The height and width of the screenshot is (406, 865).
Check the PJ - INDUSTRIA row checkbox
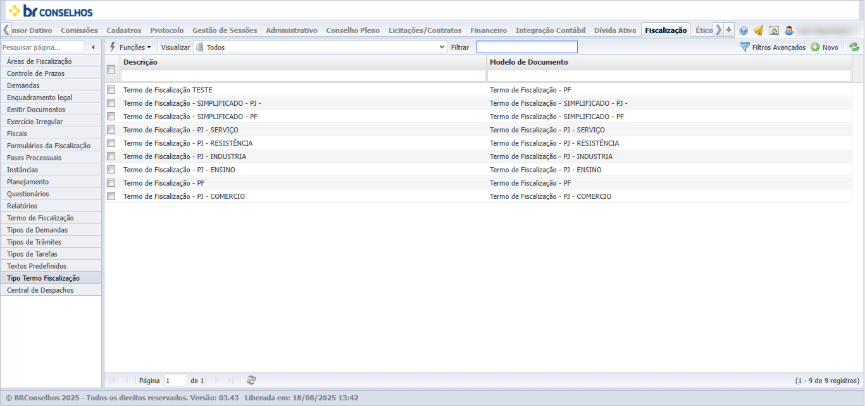[111, 156]
